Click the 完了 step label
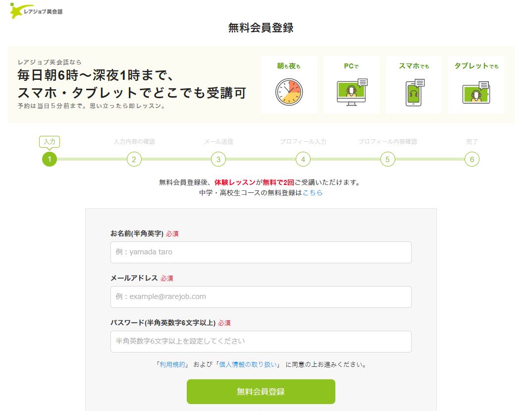532x411 pixels. click(x=472, y=141)
